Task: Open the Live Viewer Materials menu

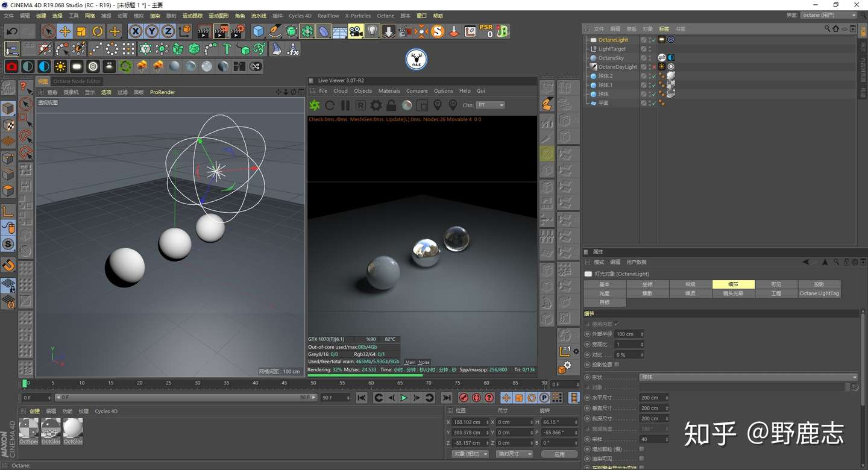Action: 389,91
